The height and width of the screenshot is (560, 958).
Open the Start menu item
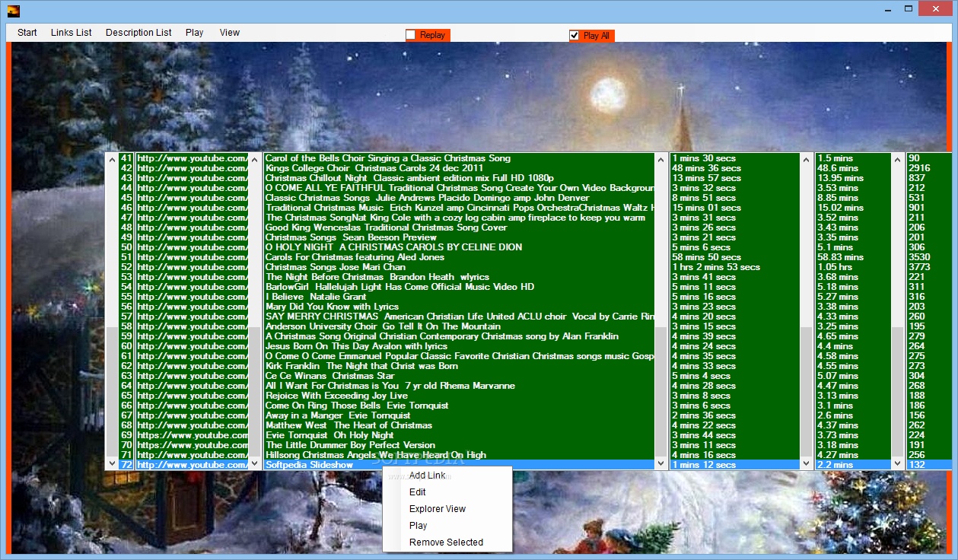pos(27,33)
